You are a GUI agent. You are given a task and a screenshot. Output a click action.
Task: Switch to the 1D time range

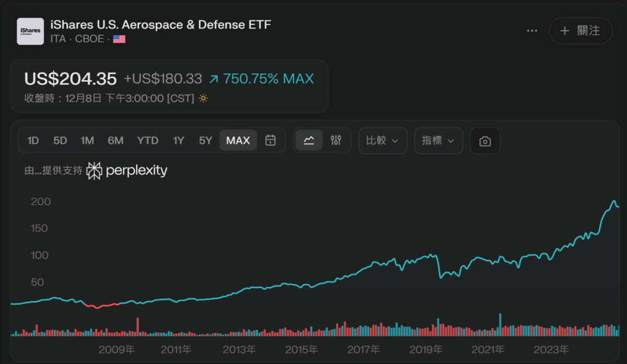pos(33,140)
